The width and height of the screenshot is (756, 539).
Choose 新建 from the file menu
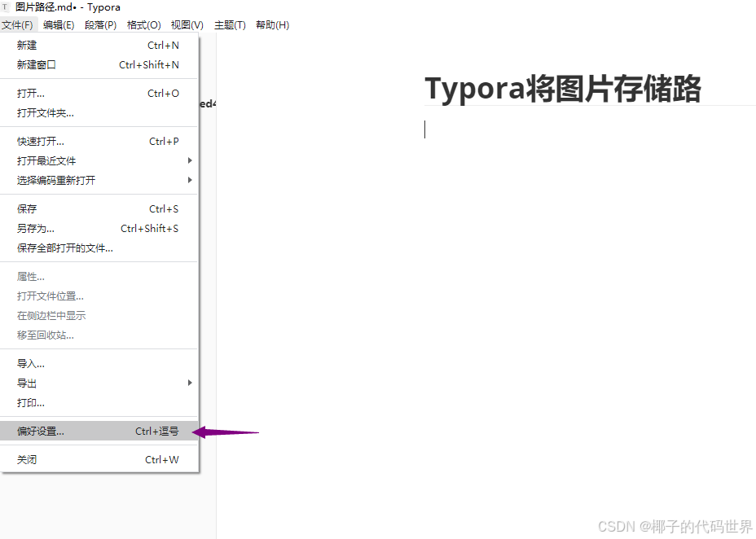[x=99, y=46]
